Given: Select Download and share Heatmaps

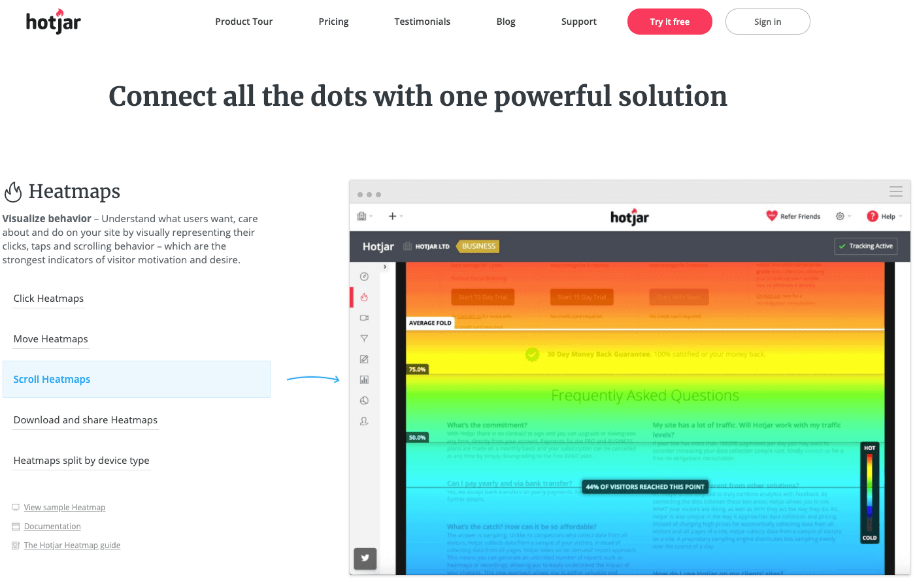Looking at the screenshot, I should click(x=86, y=420).
